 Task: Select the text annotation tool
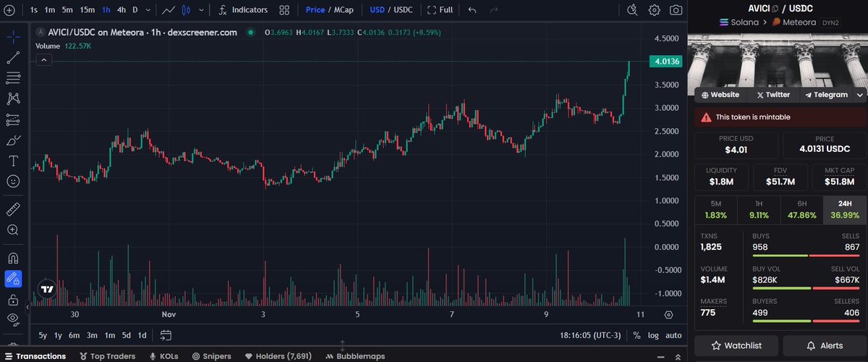tap(13, 161)
